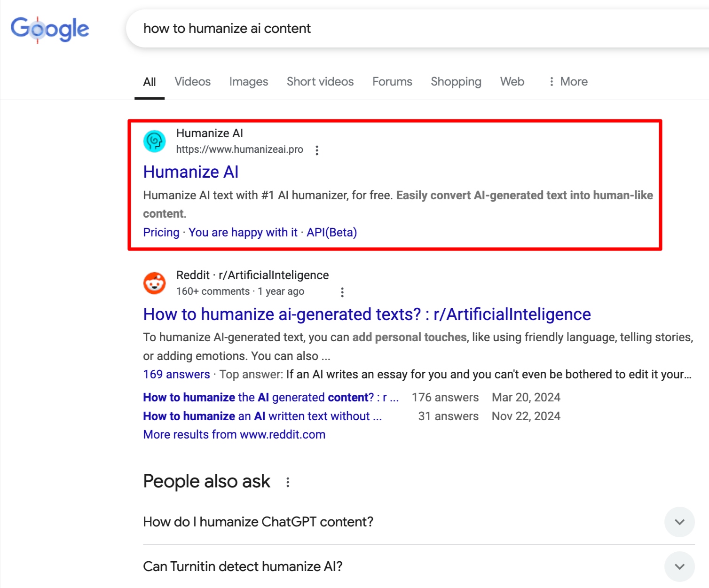Click 'More results from www.reddit.com'
Image resolution: width=709 pixels, height=588 pixels.
pos(234,435)
